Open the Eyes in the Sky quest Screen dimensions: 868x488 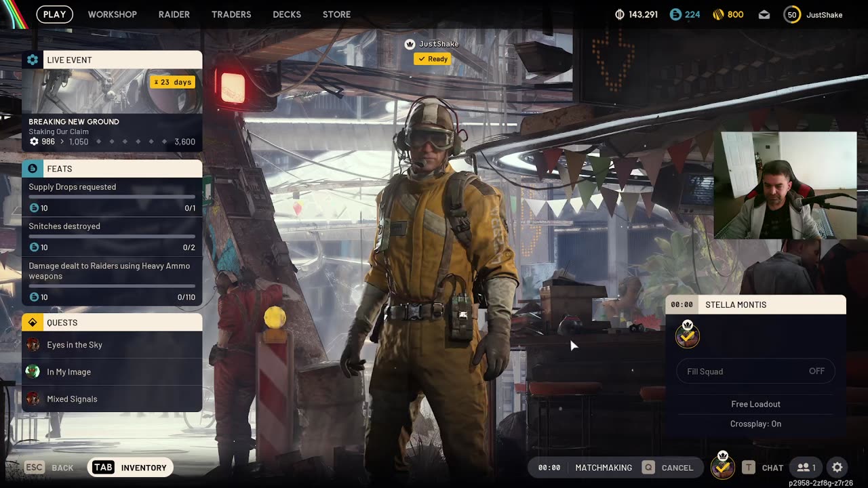pyautogui.click(x=112, y=345)
